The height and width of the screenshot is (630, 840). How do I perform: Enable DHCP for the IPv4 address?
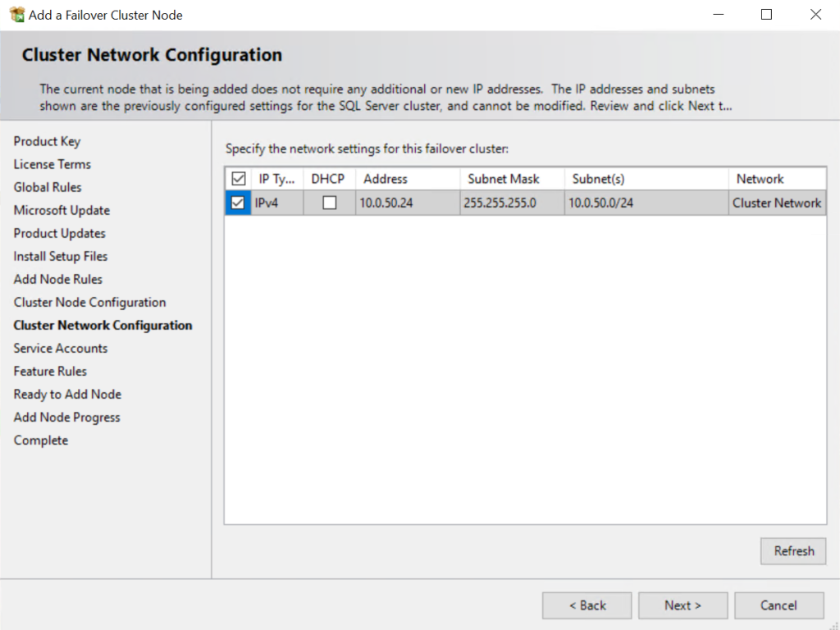[328, 202]
